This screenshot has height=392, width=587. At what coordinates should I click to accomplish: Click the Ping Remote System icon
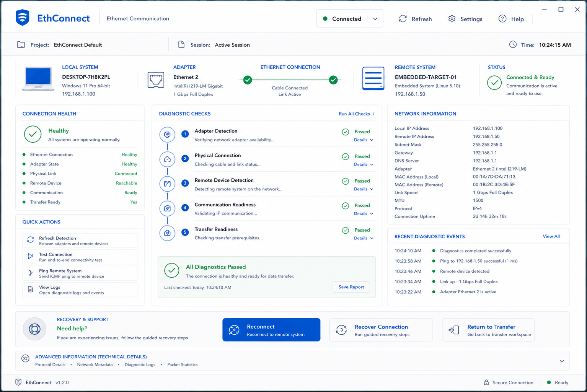(31, 273)
